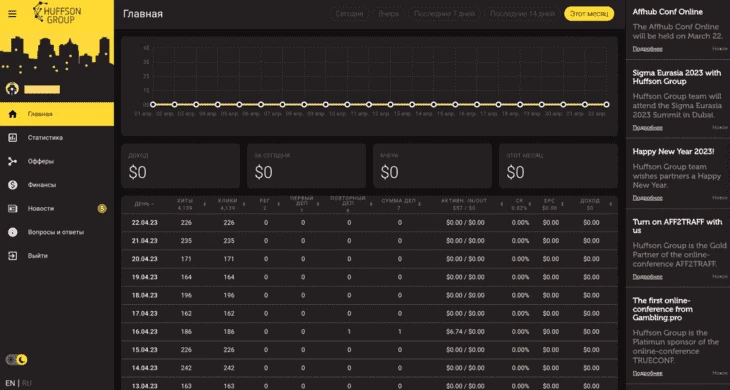This screenshot has width=730, height=390.
Task: Choose Последние 14 дней filter
Action: tap(522, 14)
